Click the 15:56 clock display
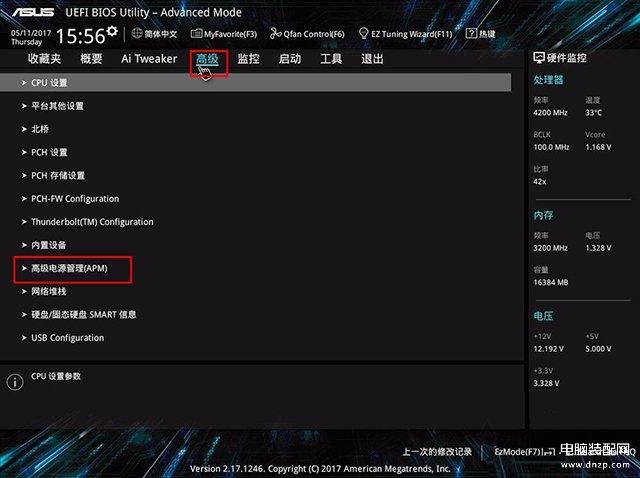 (80, 36)
